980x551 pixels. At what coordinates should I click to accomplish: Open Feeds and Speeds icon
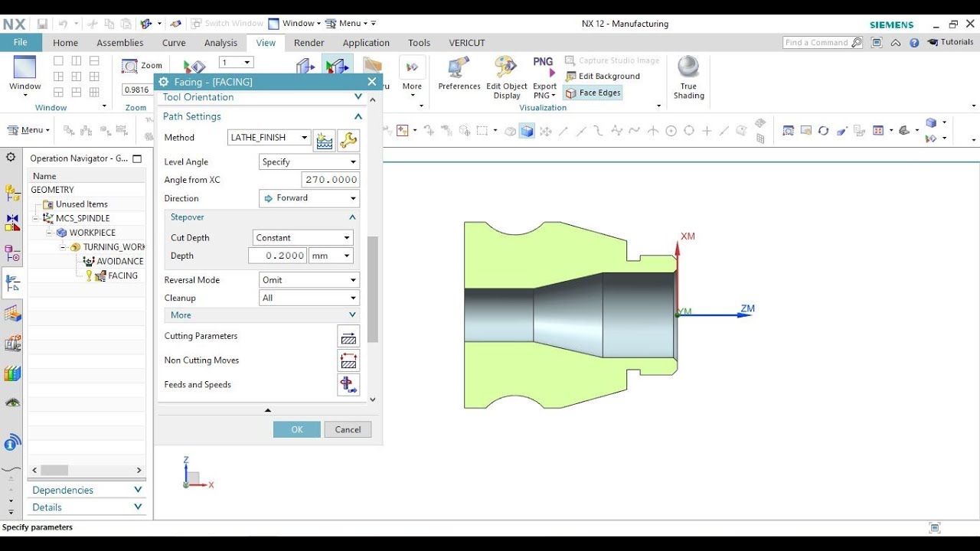348,385
